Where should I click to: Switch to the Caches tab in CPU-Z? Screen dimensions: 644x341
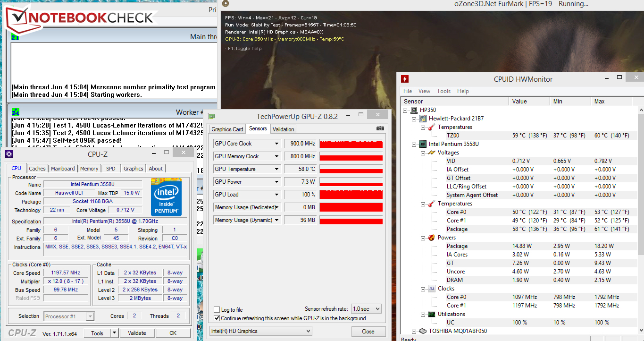(x=37, y=169)
